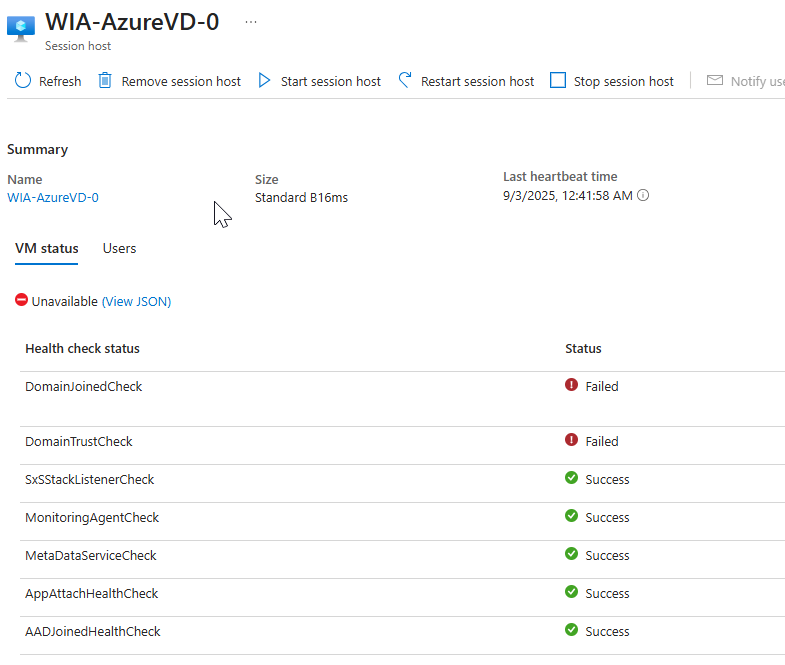Viewport: 785px width, 665px height.
Task: Click SxSStackListenerCheck green success icon
Action: (x=571, y=478)
